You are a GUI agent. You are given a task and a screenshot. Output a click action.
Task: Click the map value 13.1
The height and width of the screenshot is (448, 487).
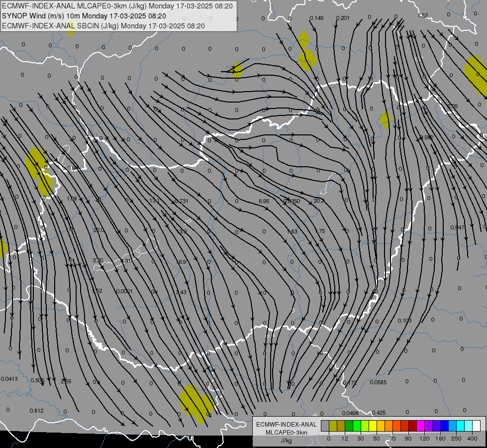tap(154, 201)
